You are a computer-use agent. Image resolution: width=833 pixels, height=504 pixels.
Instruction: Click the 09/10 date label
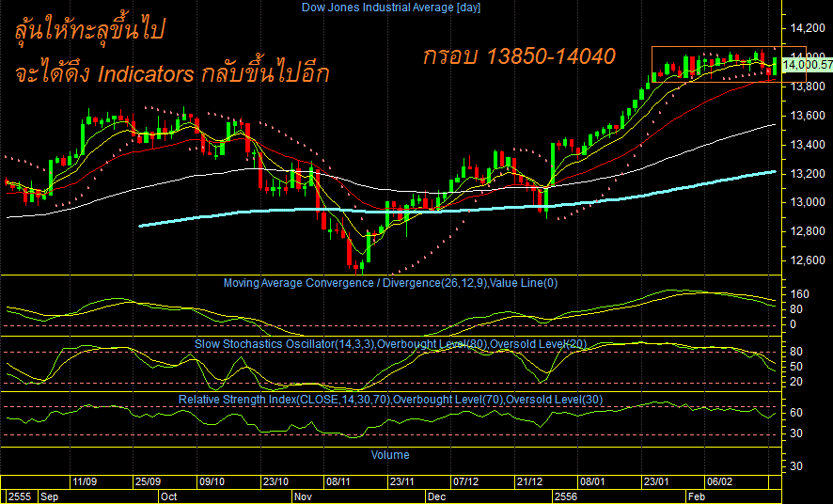212,481
